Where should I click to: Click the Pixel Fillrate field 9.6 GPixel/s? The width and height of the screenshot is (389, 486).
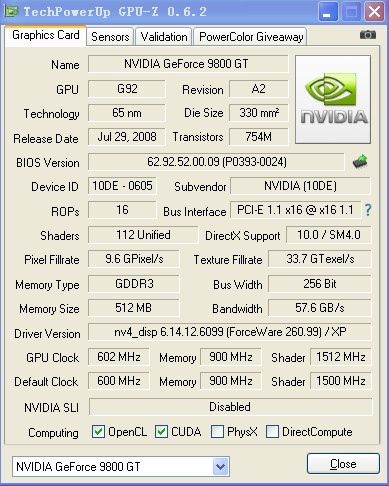click(x=134, y=259)
